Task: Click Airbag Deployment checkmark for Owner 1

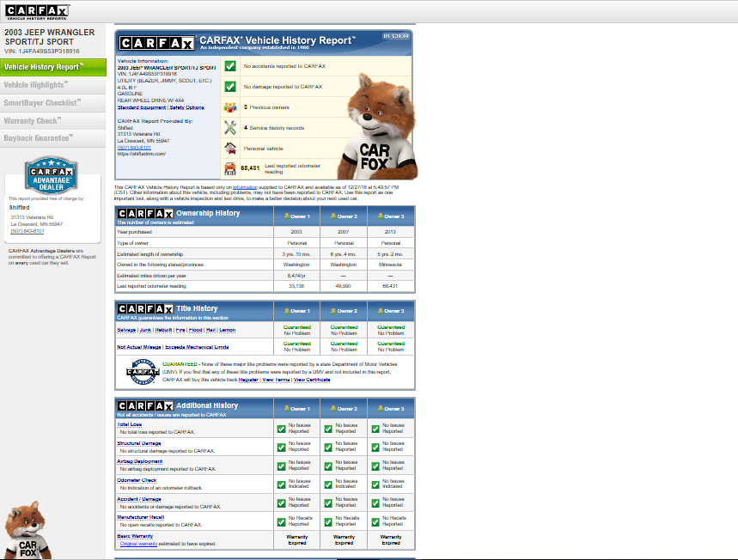Action: 282,466
